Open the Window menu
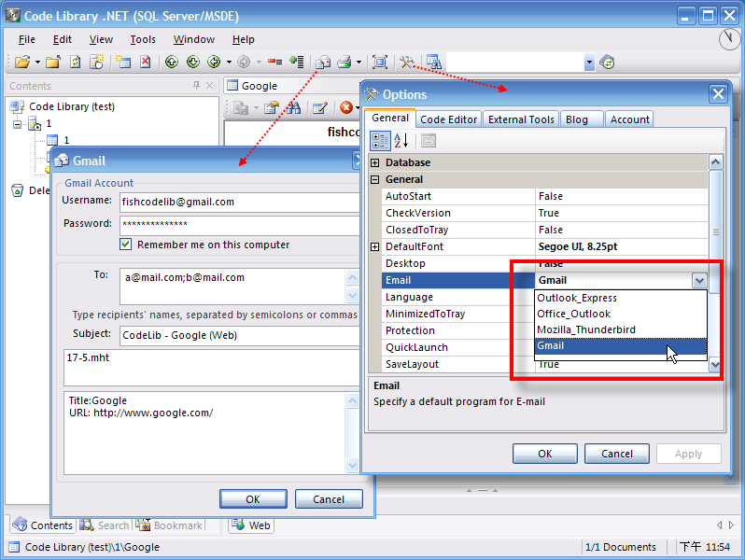This screenshot has height=560, width=745. (x=194, y=39)
